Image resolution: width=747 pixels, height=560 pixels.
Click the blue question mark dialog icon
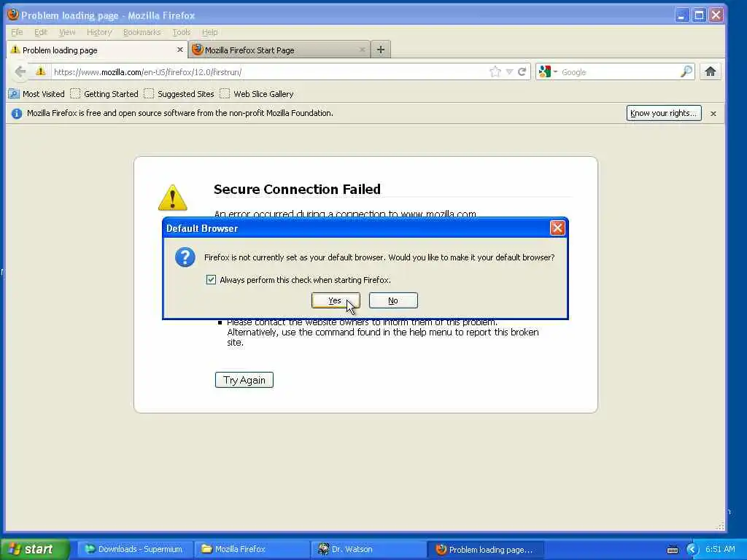click(x=185, y=257)
